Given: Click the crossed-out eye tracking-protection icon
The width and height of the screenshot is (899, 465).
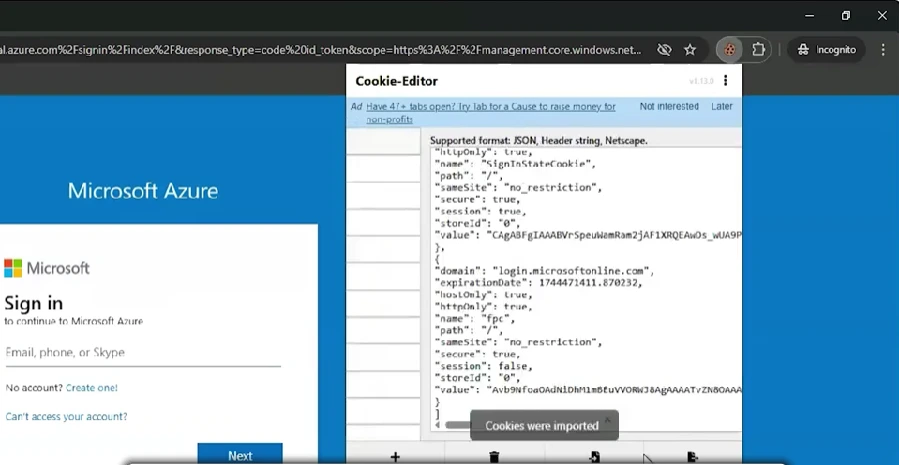Looking at the screenshot, I should pos(664,50).
